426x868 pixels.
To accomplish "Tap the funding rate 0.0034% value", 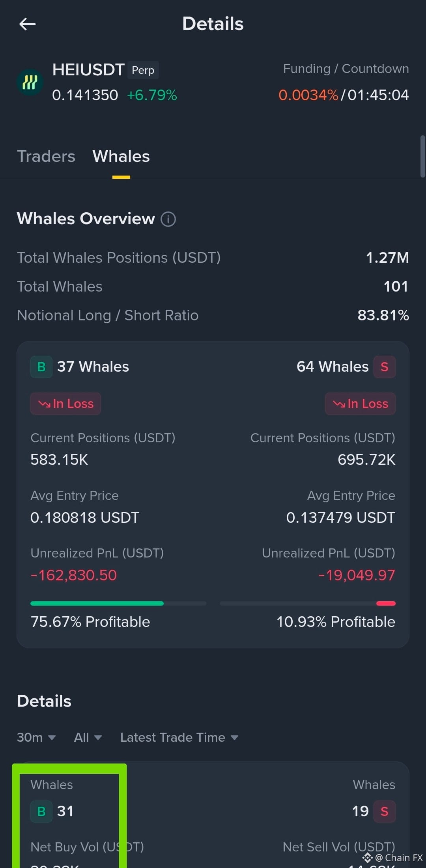I will [x=308, y=95].
